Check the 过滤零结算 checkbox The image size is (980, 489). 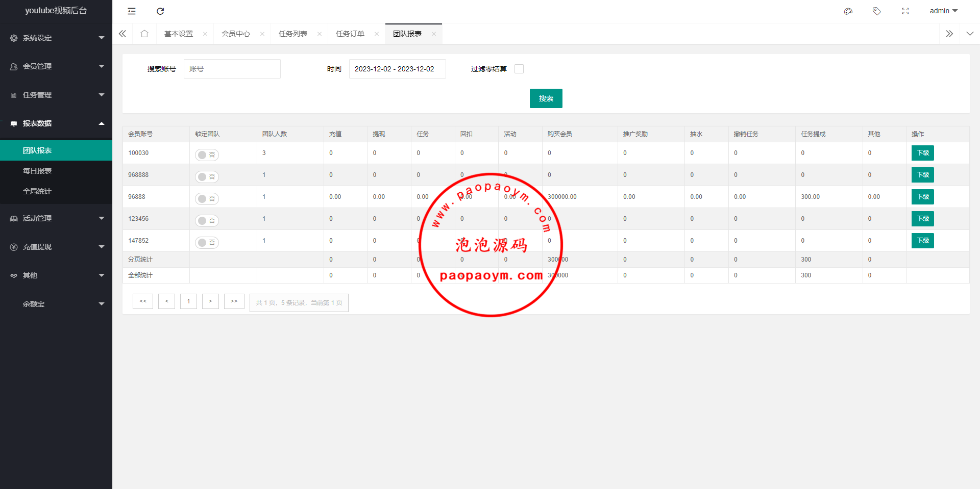519,69
